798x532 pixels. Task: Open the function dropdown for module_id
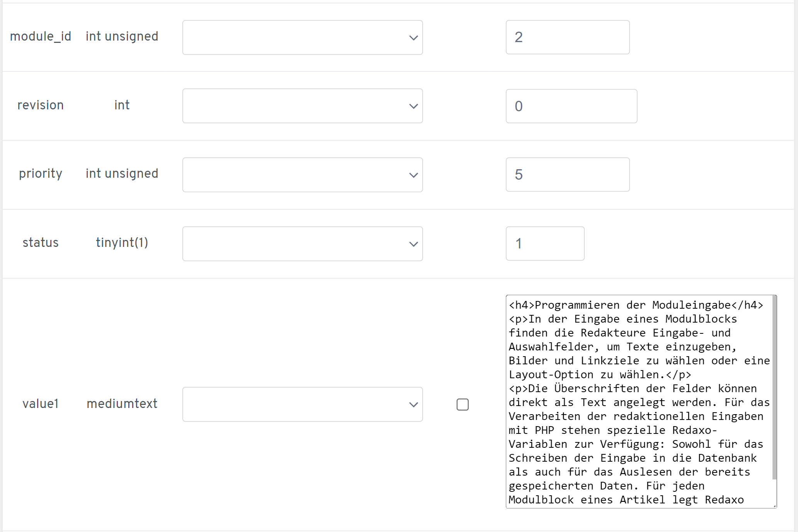click(x=302, y=37)
